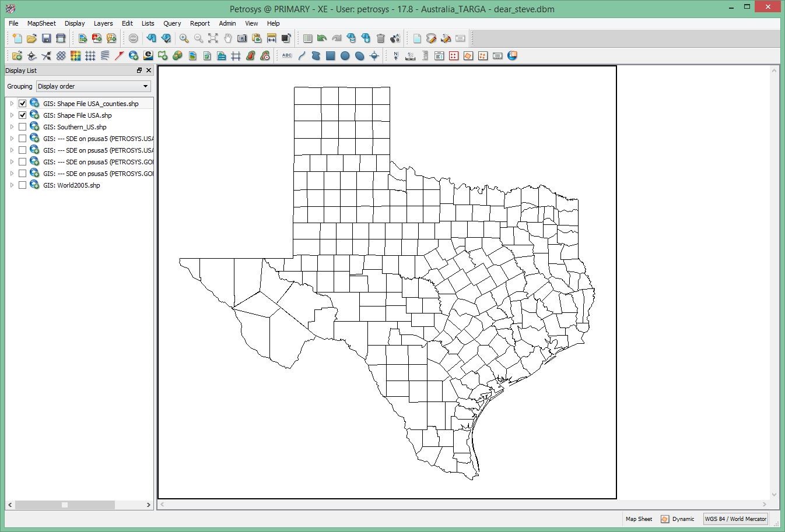Click WGS 84 / World Mercator projection label

[x=735, y=519]
